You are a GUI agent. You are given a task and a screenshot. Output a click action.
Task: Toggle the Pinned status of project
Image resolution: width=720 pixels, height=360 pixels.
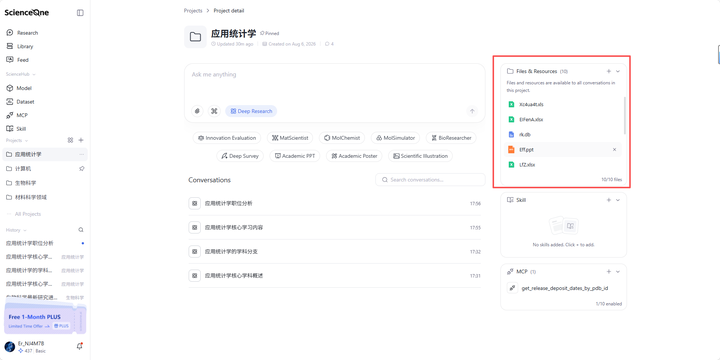[270, 33]
